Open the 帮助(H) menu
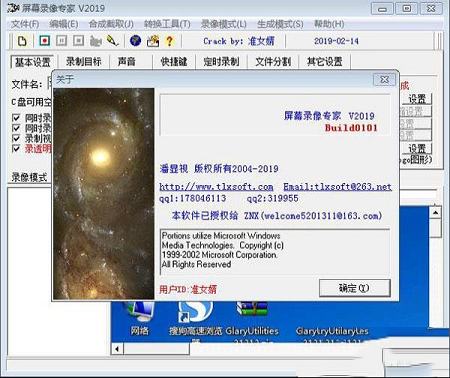This screenshot has height=378, width=450. point(329,24)
